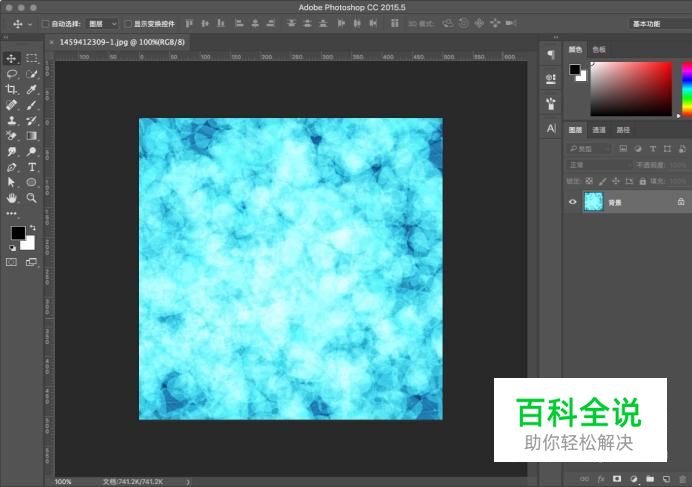Click the 背景 layer thumbnail
Screen dimensions: 692x487
(594, 201)
